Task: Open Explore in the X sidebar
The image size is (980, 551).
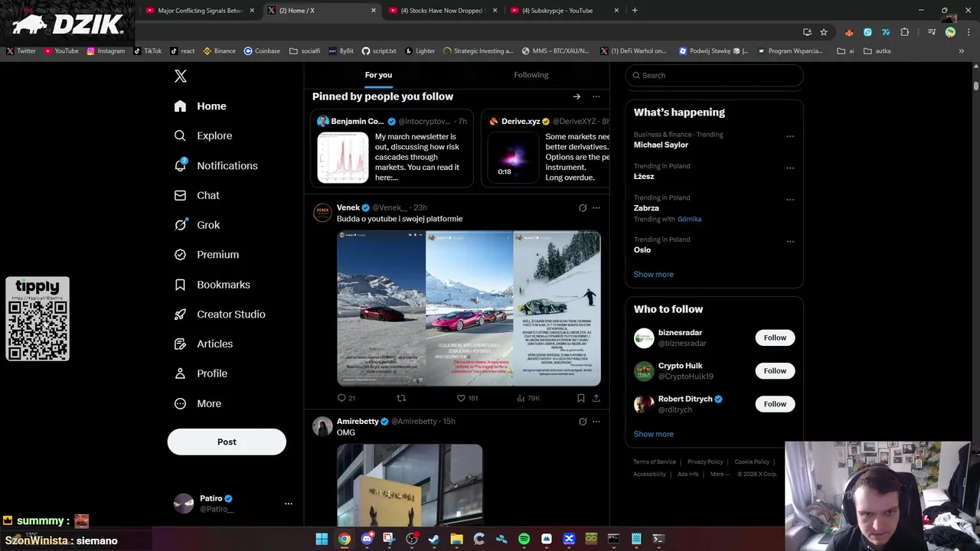Action: (x=204, y=135)
